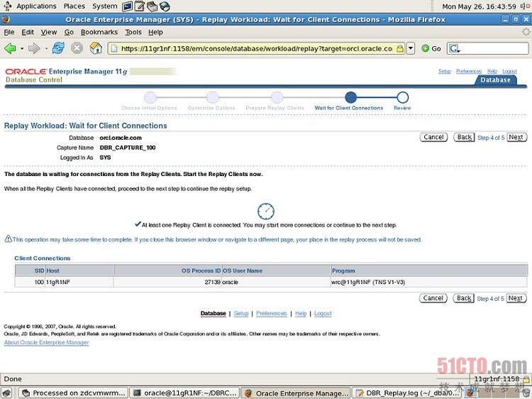Open the Back button history dropdown arrow
Screen dimensions: 532x399
click(21, 48)
